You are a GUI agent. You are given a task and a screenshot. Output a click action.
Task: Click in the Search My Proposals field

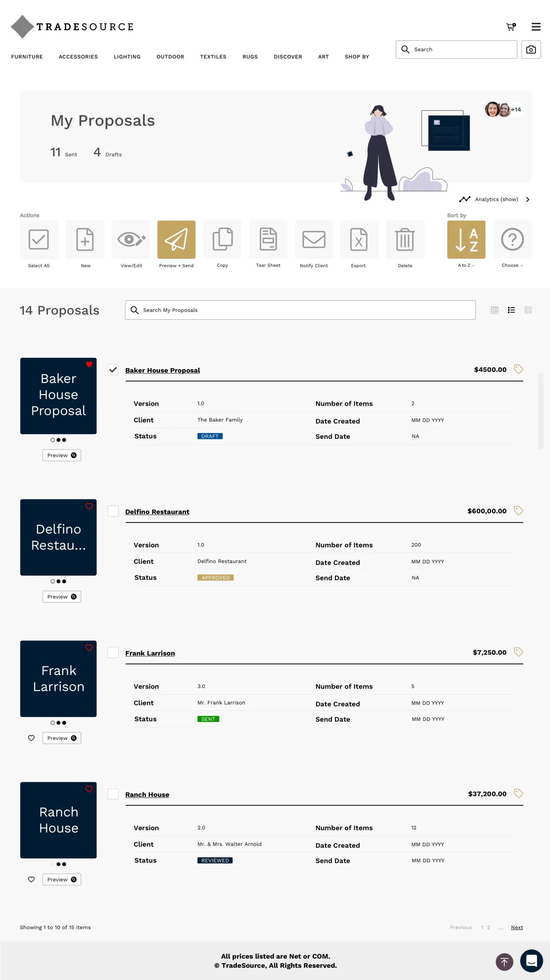pyautogui.click(x=300, y=310)
